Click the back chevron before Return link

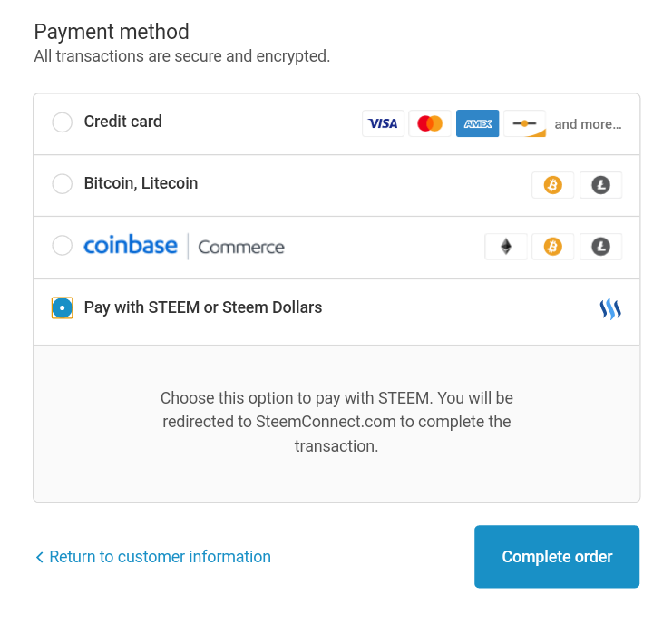point(39,557)
